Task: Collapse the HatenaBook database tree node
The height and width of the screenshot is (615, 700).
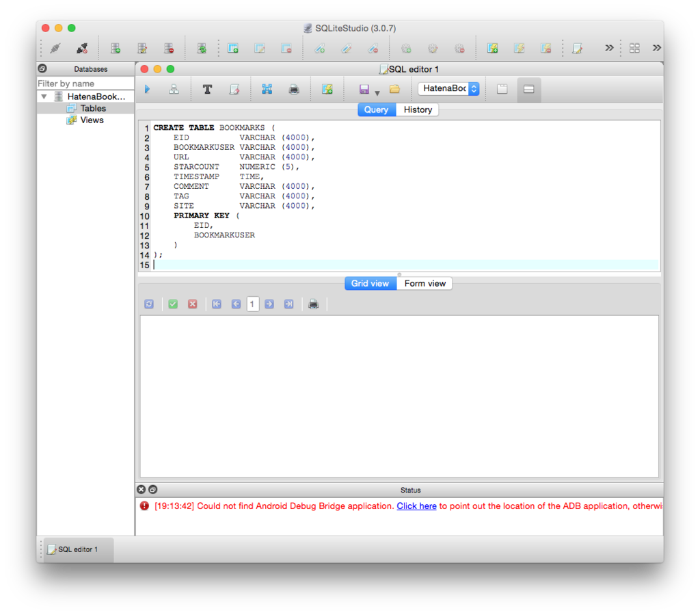Action: tap(44, 96)
